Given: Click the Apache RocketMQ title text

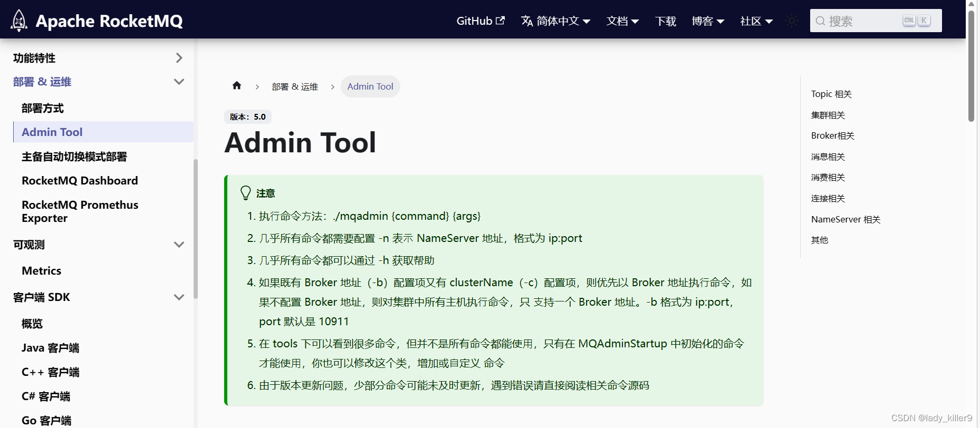Looking at the screenshot, I should (x=109, y=21).
